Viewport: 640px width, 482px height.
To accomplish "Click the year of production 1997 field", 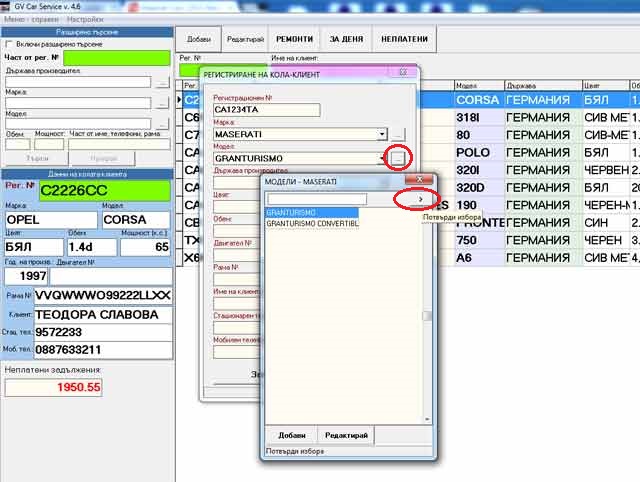I will click(x=27, y=276).
